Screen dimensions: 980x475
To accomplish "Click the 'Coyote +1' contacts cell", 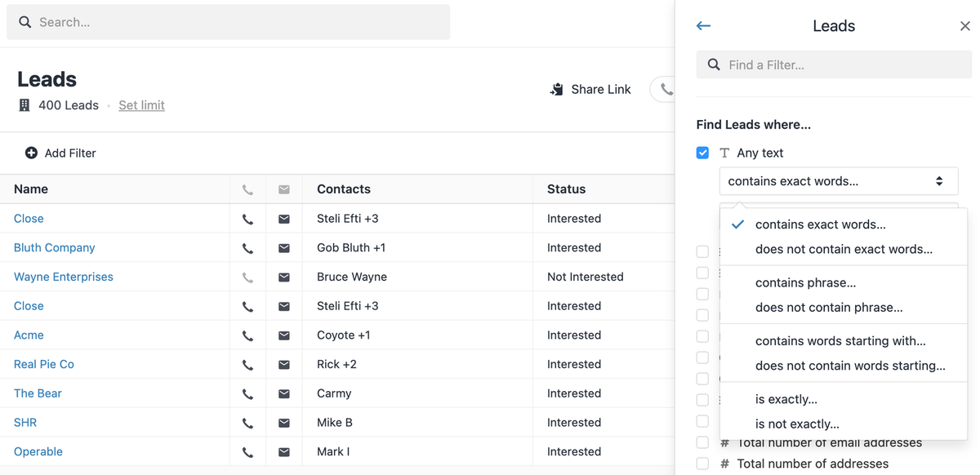I will click(x=344, y=335).
